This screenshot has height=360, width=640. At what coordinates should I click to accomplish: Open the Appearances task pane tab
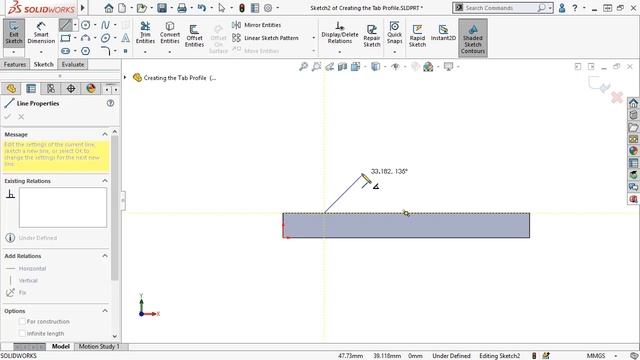pos(633,151)
